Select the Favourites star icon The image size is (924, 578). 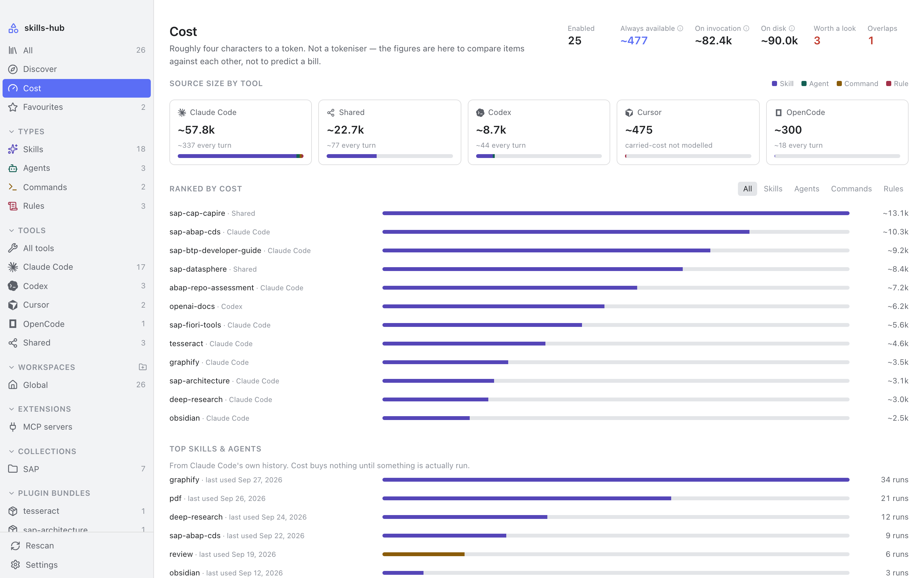(x=13, y=107)
